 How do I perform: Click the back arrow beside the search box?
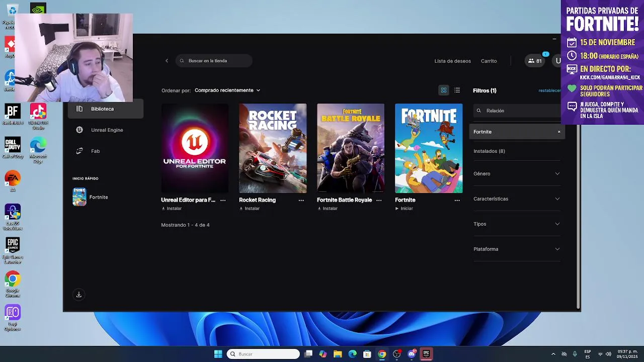[167, 61]
